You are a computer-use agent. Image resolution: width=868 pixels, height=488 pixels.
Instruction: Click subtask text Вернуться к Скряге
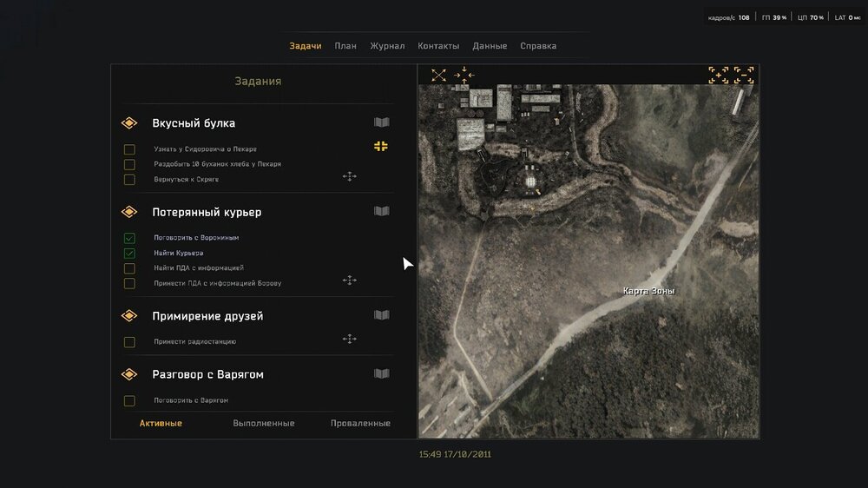coord(186,180)
